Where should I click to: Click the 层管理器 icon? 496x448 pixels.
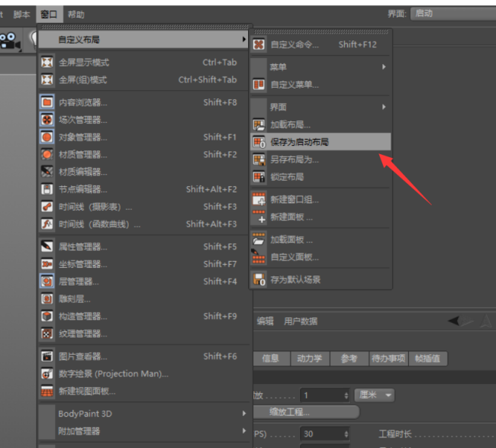click(x=47, y=282)
